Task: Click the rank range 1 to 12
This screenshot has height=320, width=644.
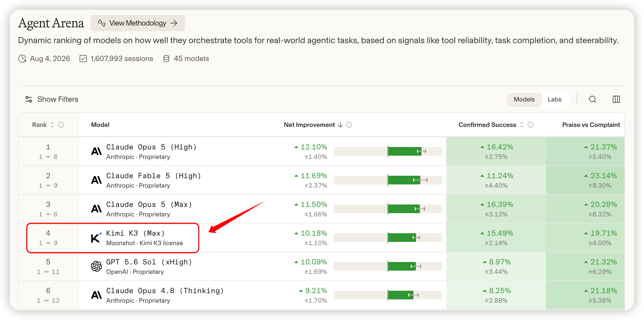Action: coord(48,300)
